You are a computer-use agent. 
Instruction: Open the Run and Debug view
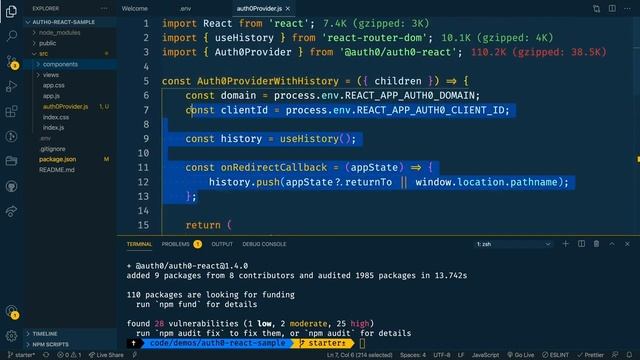(11, 87)
